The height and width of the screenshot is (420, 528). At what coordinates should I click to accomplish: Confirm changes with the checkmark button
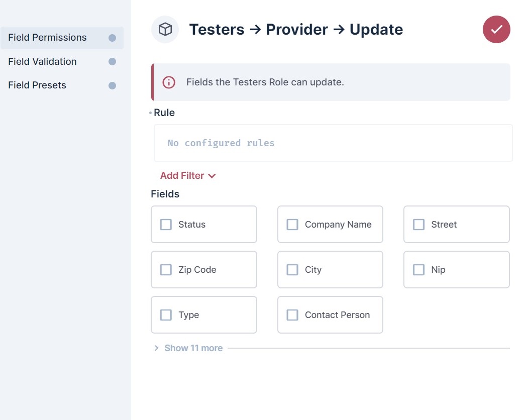(496, 30)
